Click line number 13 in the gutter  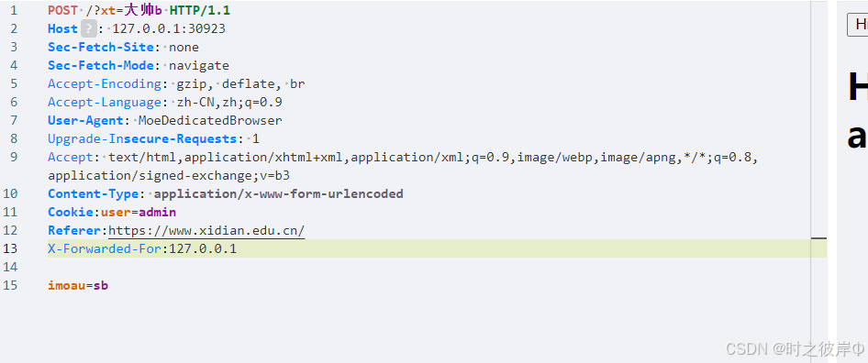point(10,248)
